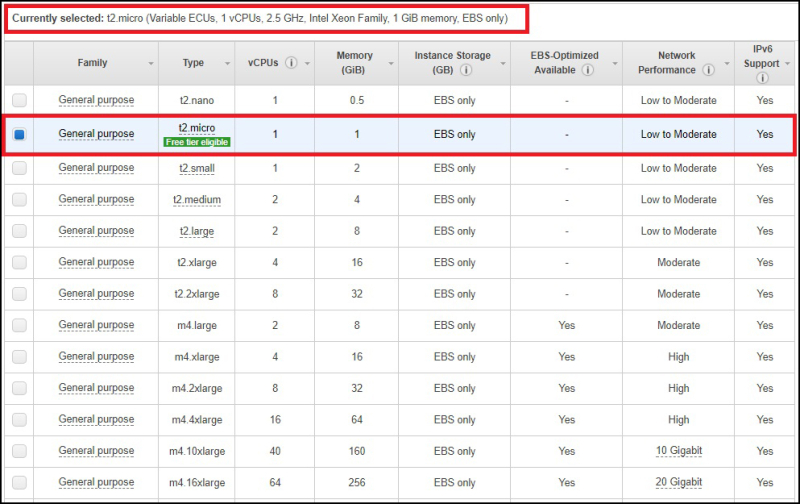The image size is (800, 504).
Task: Select the t2.medium instance checkbox
Action: (x=19, y=199)
